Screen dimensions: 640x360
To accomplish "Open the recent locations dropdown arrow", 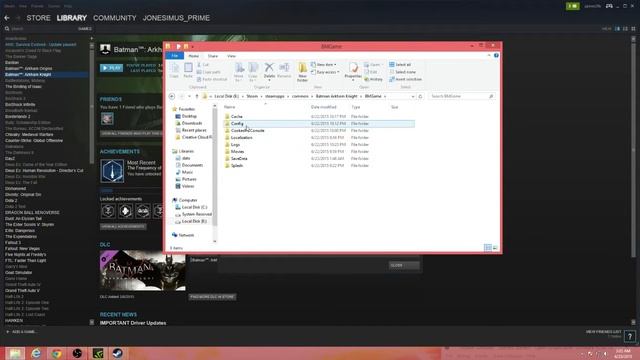I will 189,96.
